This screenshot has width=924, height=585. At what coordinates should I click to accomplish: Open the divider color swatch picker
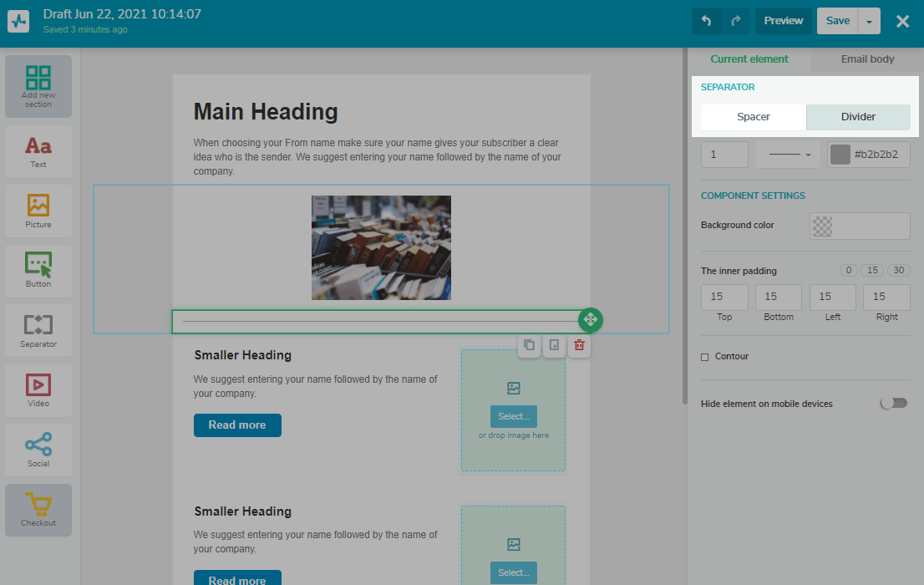[840, 155]
